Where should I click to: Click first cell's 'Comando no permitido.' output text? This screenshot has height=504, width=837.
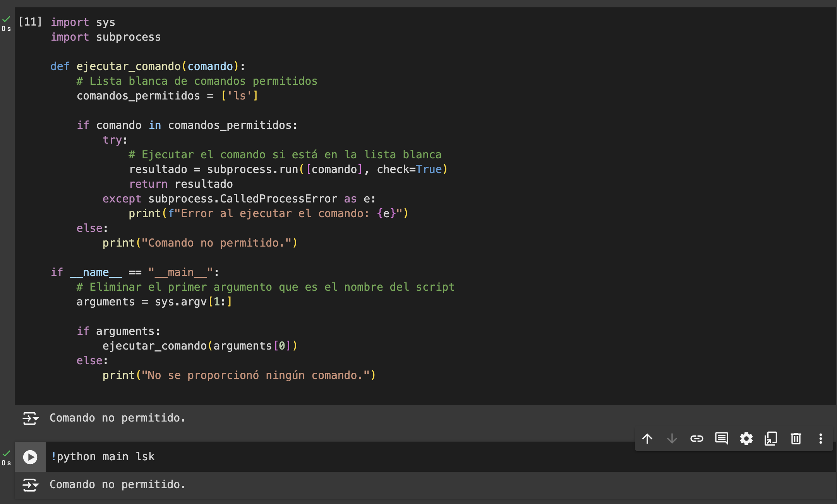pyautogui.click(x=118, y=418)
